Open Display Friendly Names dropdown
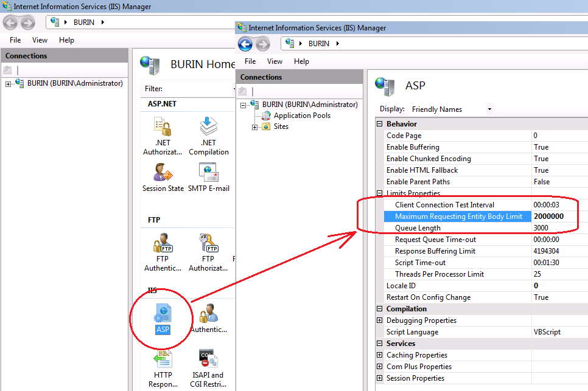This screenshot has height=391, width=588. click(489, 109)
